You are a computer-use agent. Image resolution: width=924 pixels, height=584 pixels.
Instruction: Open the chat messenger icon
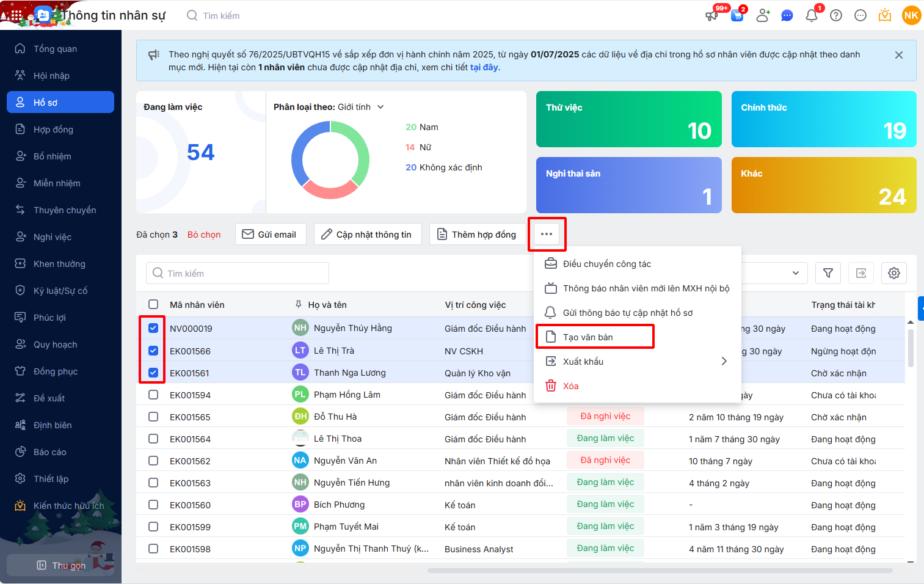click(x=787, y=16)
